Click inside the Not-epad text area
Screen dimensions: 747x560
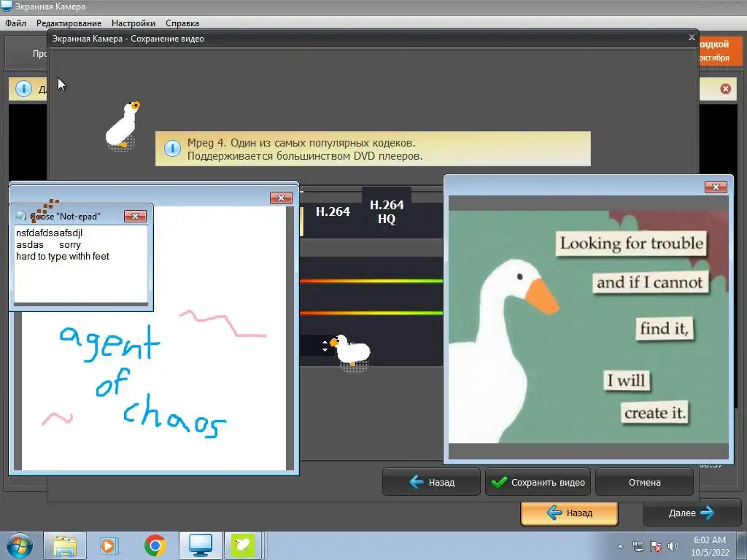click(81, 264)
